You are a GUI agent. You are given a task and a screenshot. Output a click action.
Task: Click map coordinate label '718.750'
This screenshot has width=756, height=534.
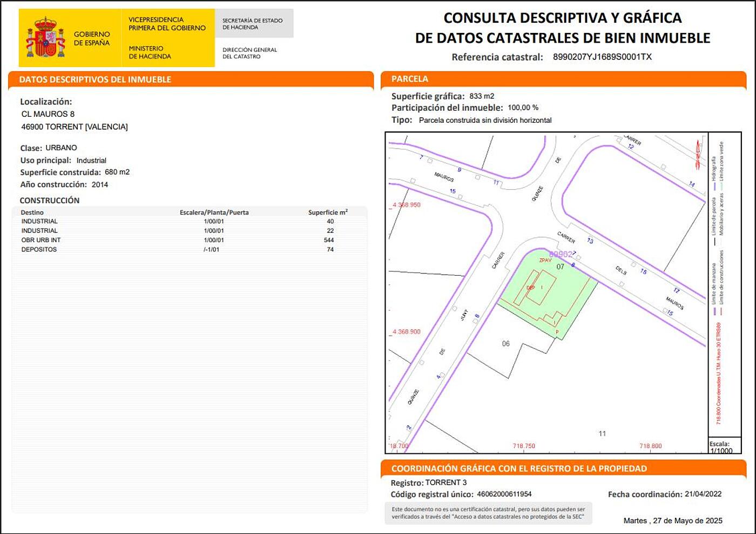[524, 446]
